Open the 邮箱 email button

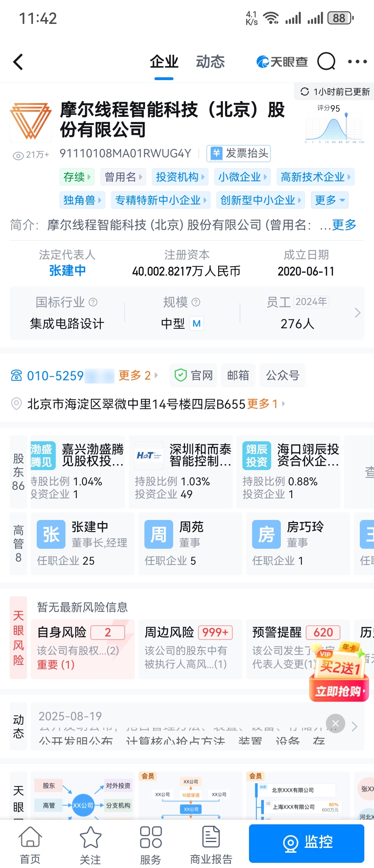(238, 375)
